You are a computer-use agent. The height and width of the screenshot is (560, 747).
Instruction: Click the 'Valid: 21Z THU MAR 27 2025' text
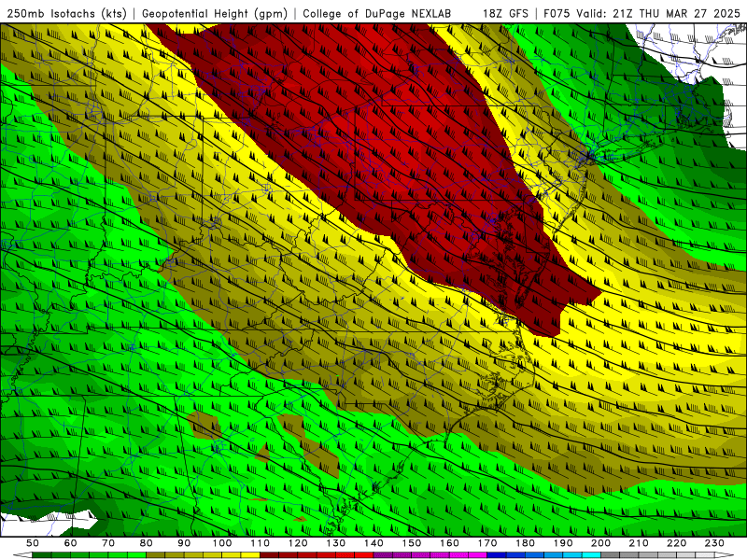coord(658,13)
